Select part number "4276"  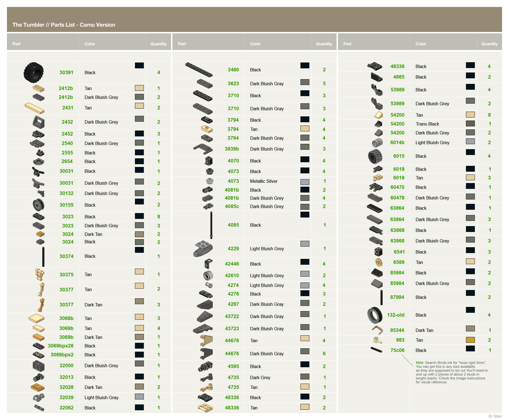233,294
